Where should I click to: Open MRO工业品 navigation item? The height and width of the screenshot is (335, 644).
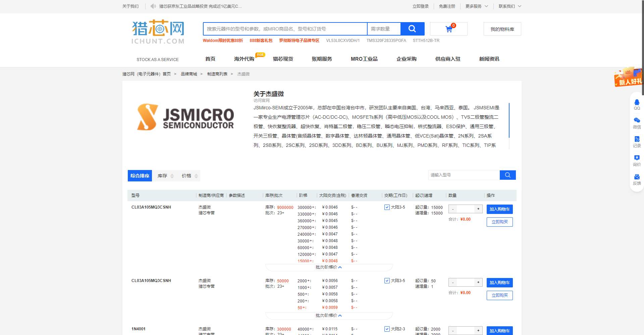point(364,59)
